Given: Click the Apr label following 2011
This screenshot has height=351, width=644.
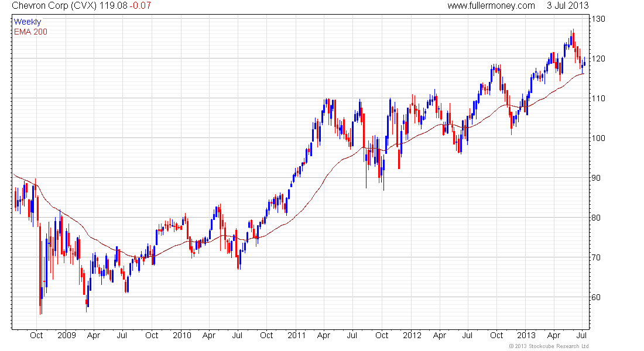Looking at the screenshot, I should [x=324, y=335].
